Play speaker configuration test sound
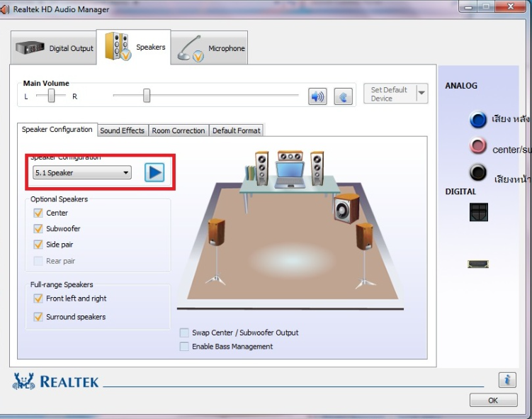532x419 pixels. pos(154,172)
